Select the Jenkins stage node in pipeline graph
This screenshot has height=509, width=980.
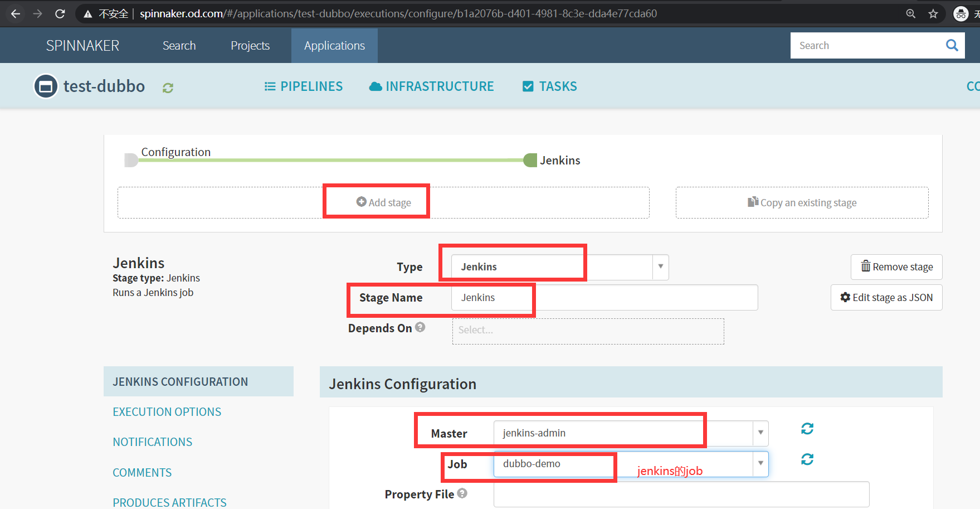530,161
